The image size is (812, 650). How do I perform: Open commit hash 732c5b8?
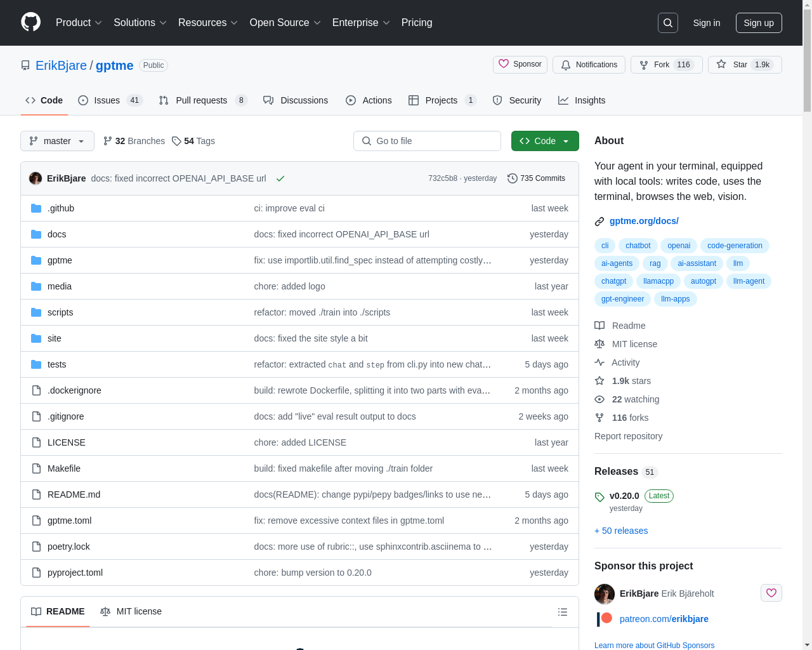pos(443,178)
